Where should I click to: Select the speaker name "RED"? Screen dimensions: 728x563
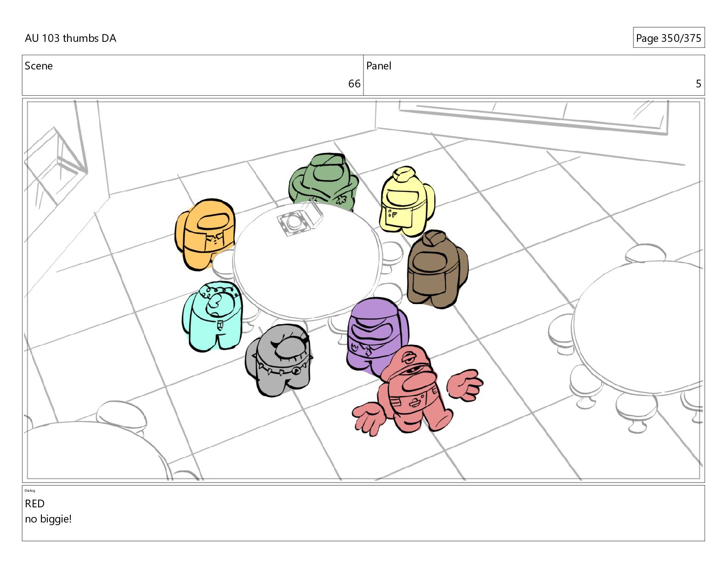coord(34,504)
